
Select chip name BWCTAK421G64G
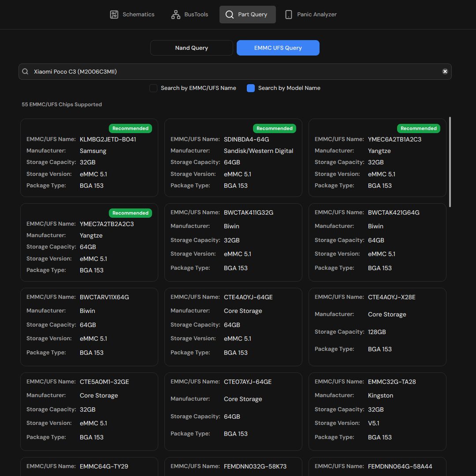[x=394, y=212]
